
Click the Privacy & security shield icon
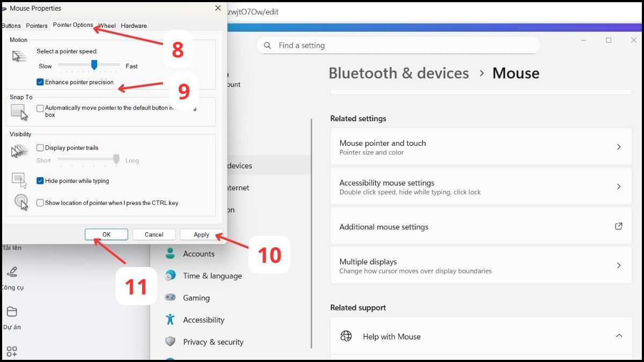(x=170, y=342)
